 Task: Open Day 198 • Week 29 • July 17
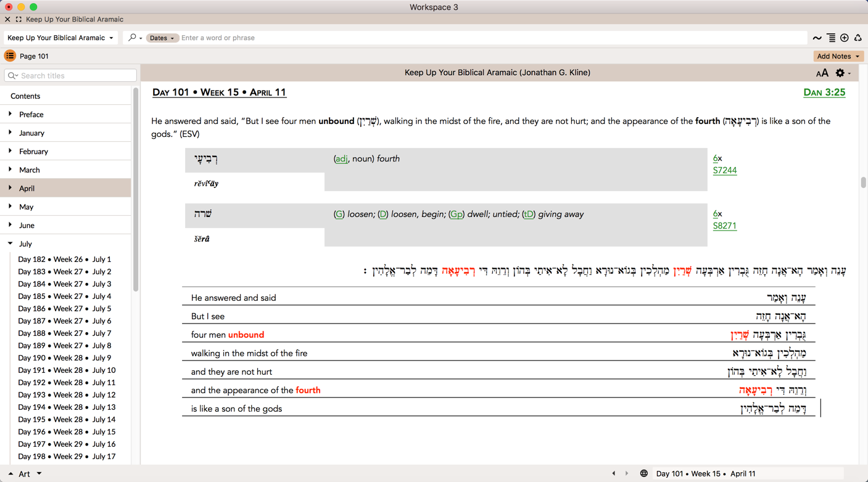(67, 457)
